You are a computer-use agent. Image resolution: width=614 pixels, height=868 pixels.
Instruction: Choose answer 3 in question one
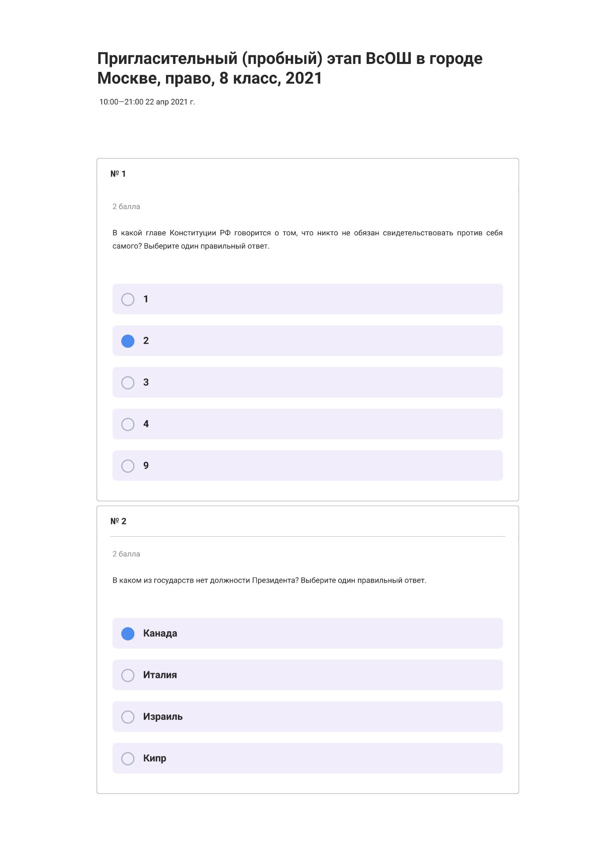point(128,382)
